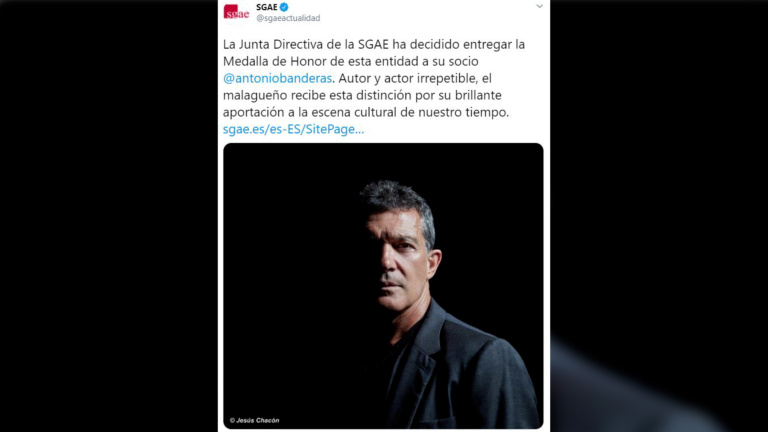Click "aportación a la escena cultural" line
The height and width of the screenshot is (432, 768).
310,112
